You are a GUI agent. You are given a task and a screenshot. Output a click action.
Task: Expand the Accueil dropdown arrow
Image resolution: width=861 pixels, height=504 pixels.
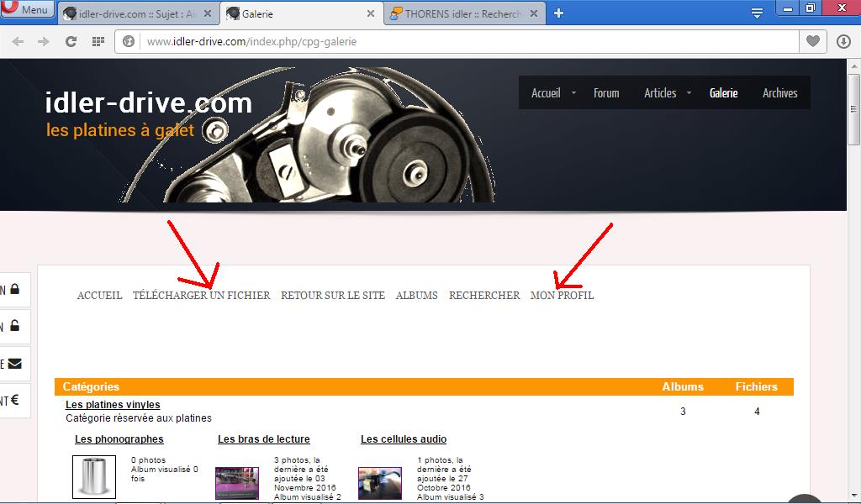[573, 93]
